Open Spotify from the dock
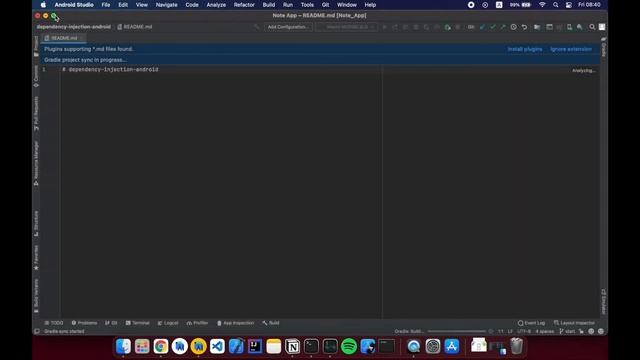 coord(349,346)
